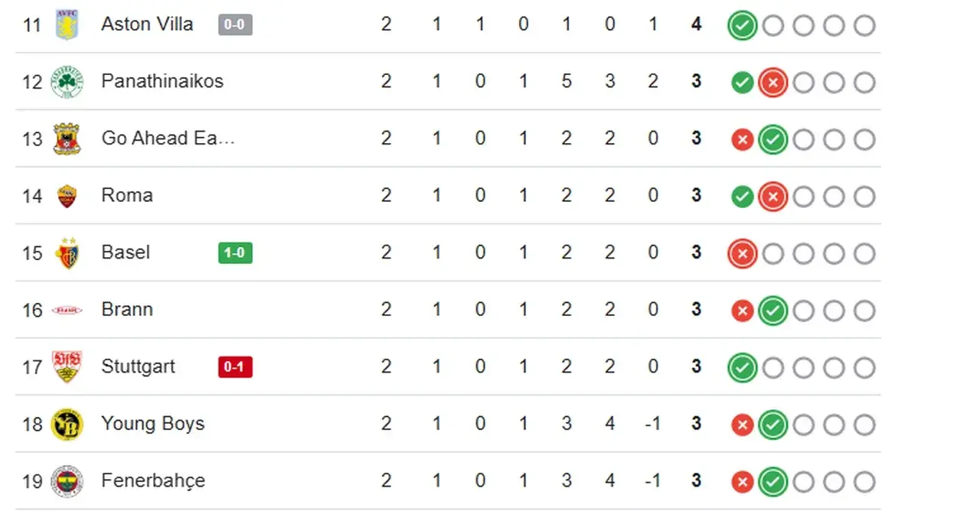Click the Roma club crest
Screen dimensions: 980x511
pos(67,196)
